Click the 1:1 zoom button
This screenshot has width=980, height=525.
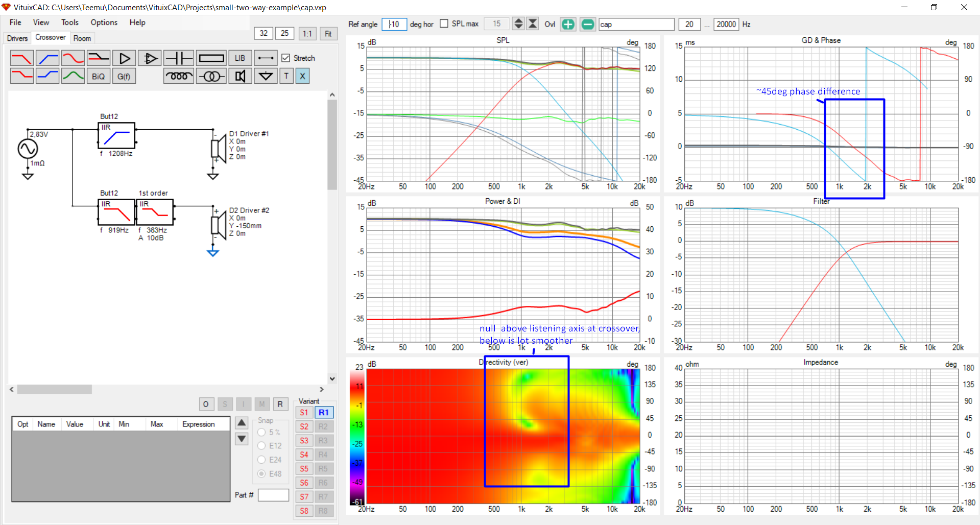click(307, 34)
